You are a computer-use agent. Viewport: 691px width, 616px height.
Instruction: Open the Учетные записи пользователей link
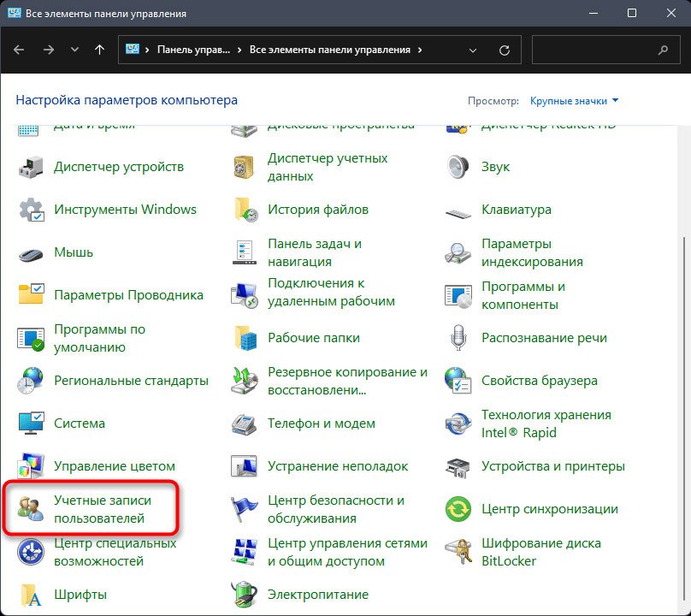(103, 509)
